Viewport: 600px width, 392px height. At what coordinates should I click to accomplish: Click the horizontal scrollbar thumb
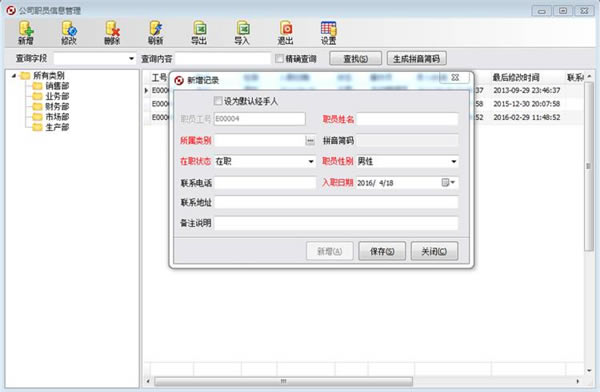click(x=284, y=381)
